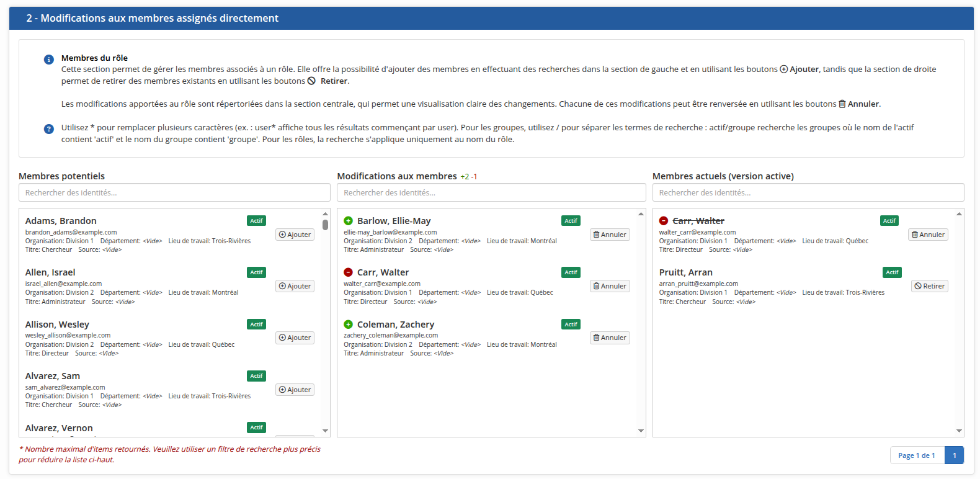Click Annuler for Carr, Walter in current members
This screenshot has width=980, height=479.
(928, 235)
